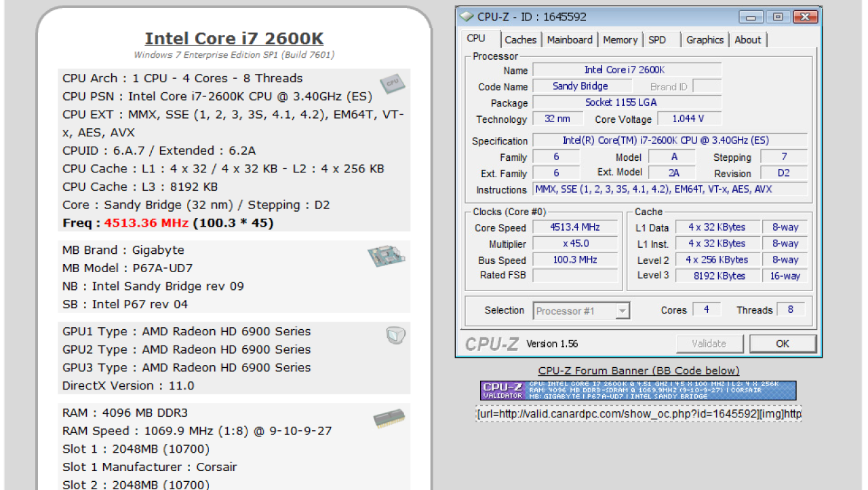
Task: Click the OK button in CPU-Z
Action: tap(783, 343)
